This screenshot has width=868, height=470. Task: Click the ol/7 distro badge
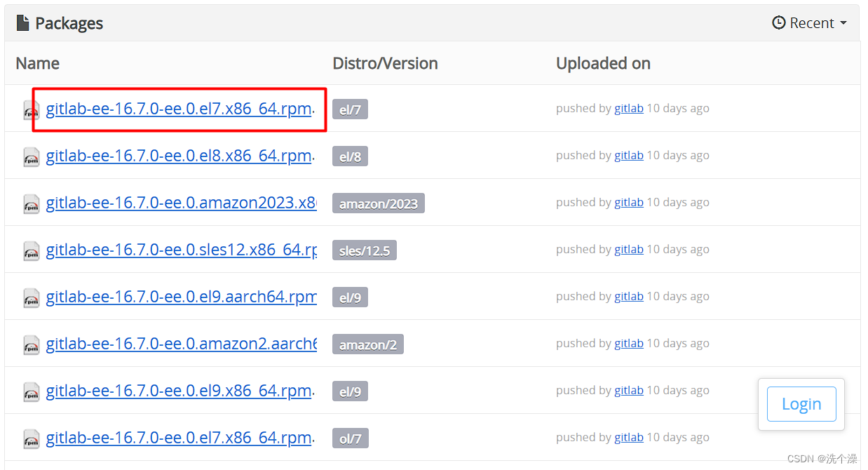click(349, 438)
